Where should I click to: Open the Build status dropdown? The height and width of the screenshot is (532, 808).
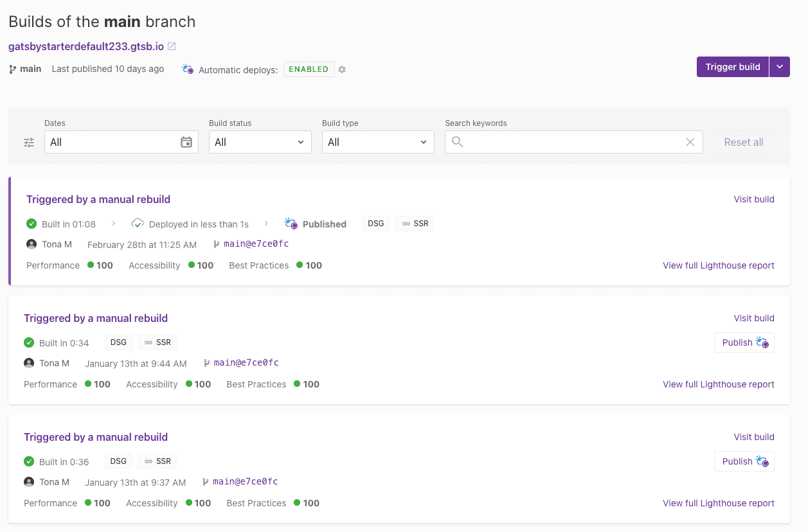(x=260, y=142)
